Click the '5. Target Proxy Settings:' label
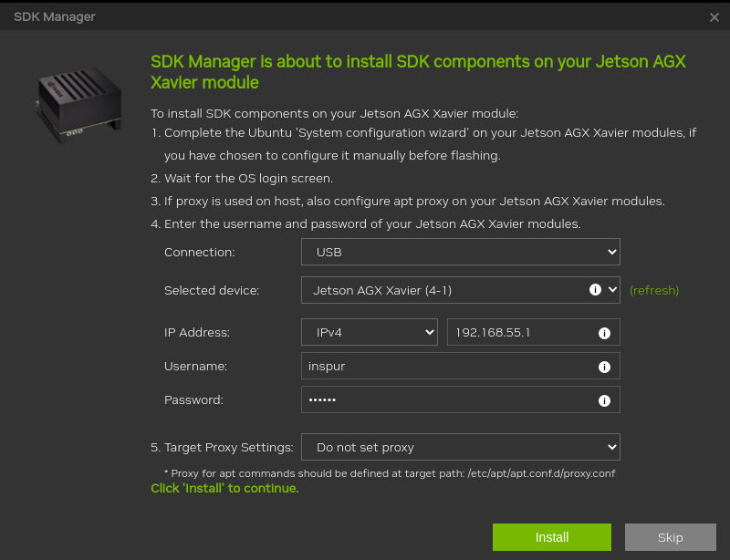730x560 pixels. coord(222,447)
